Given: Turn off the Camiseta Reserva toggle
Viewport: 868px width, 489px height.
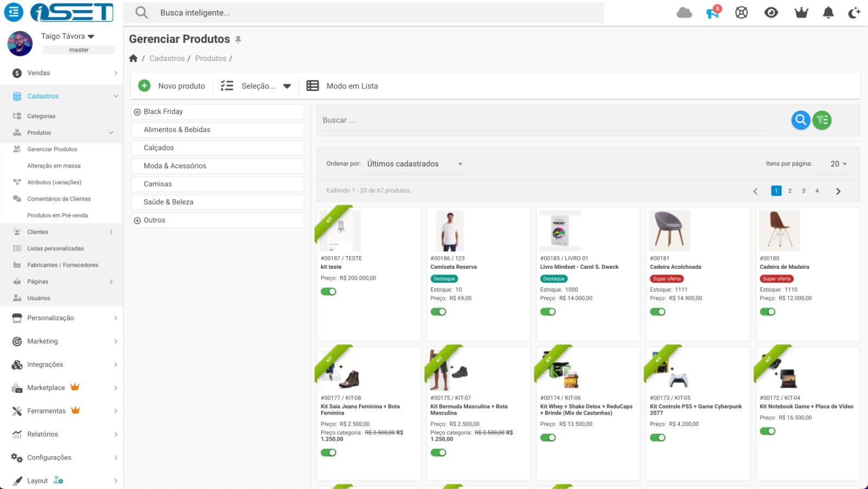Looking at the screenshot, I should coord(439,311).
